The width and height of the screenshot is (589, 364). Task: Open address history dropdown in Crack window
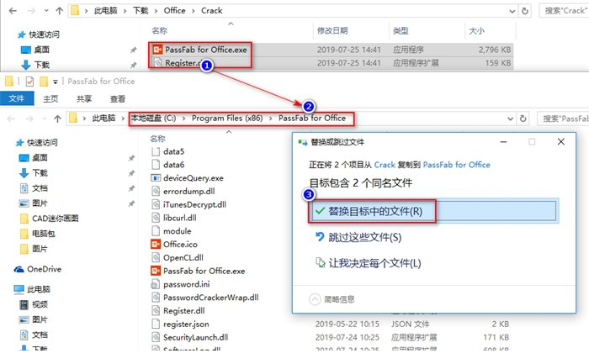coord(512,11)
